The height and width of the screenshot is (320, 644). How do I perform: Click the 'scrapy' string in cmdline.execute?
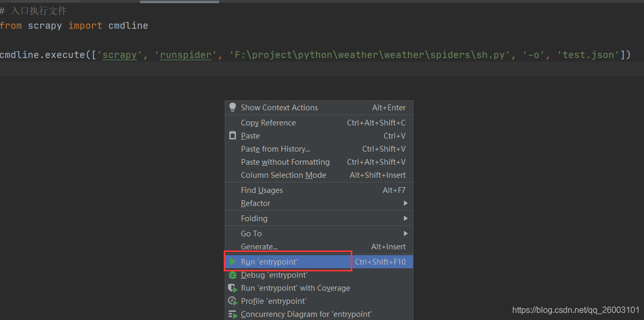(x=120, y=55)
